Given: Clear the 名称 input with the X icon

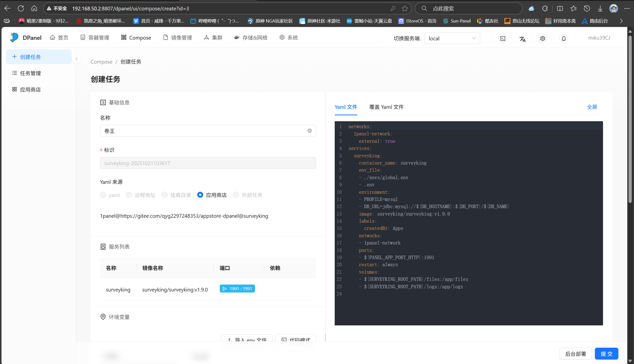Looking at the screenshot, I should click(309, 131).
